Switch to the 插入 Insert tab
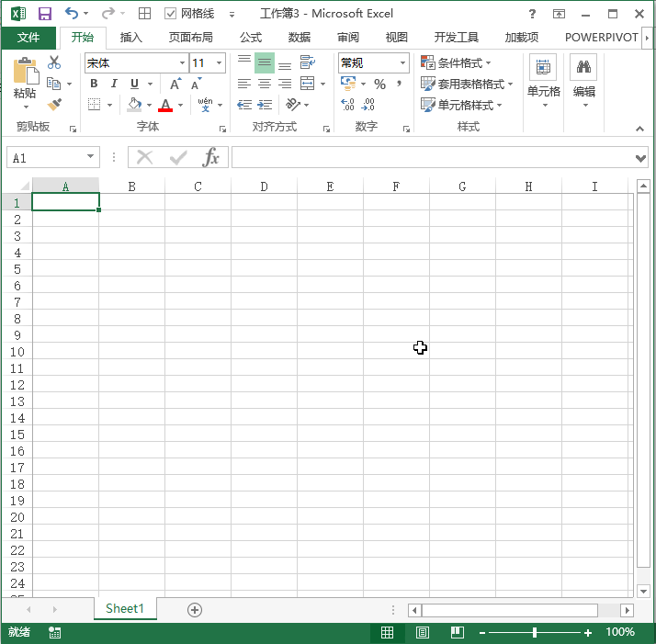 131,38
